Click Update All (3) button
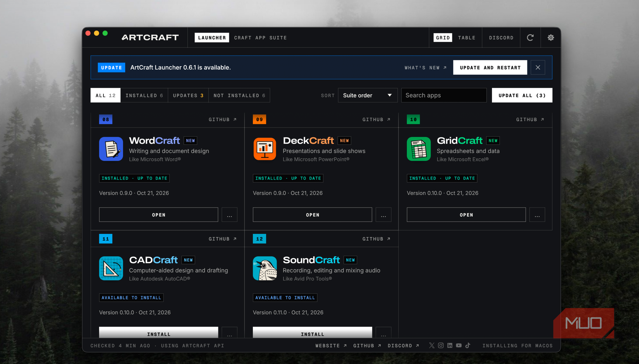This screenshot has height=364, width=639. click(522, 95)
